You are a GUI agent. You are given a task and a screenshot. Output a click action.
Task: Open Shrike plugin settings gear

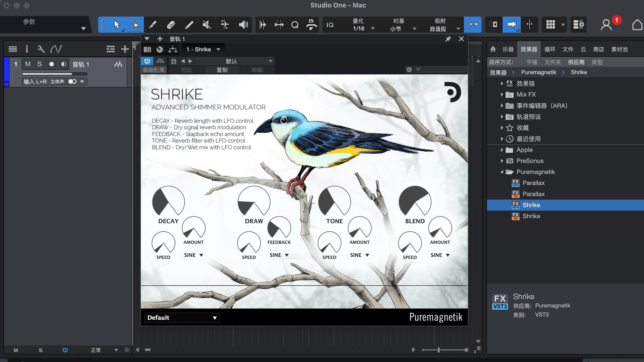[409, 70]
